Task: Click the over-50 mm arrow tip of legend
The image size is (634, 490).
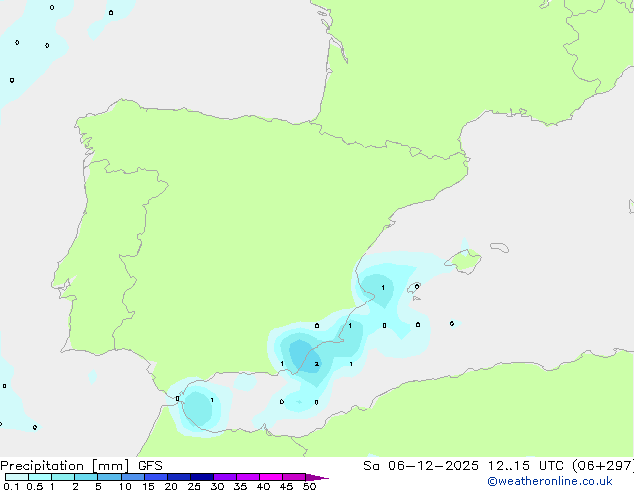Action: 317,477
